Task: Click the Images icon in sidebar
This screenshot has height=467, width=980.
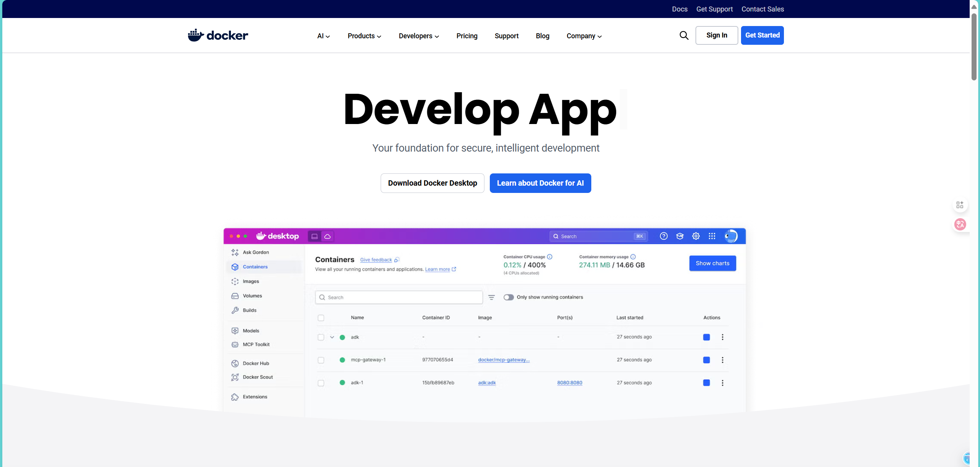Action: tap(235, 281)
